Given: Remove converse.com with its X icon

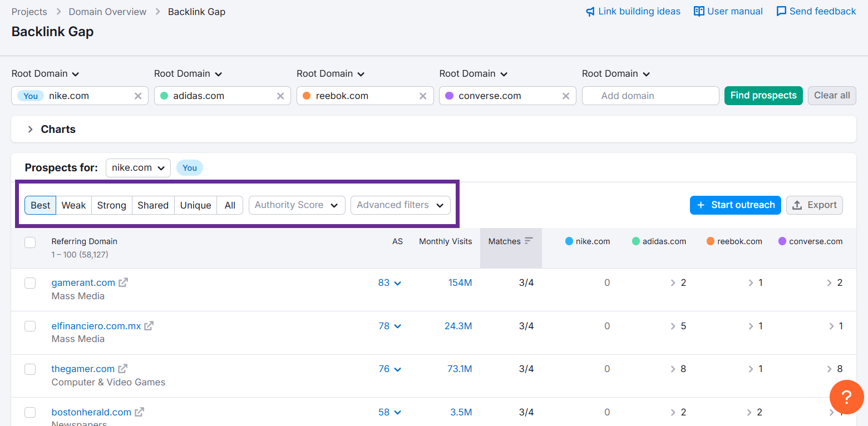Looking at the screenshot, I should coord(566,96).
